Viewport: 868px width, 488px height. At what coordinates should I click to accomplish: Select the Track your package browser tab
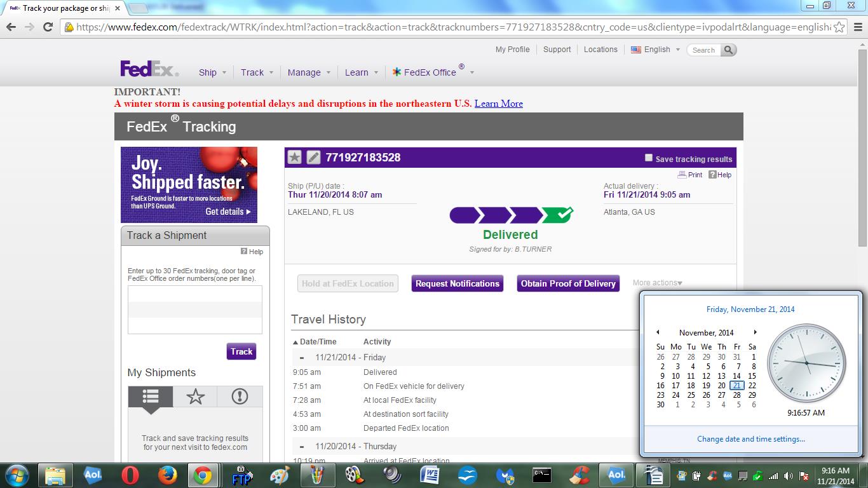point(65,8)
